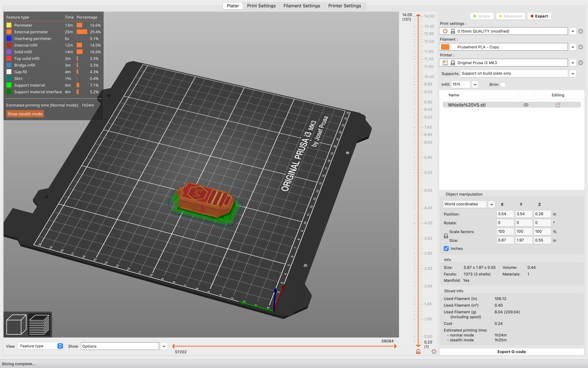Click the Infill 15% input field

(x=461, y=84)
